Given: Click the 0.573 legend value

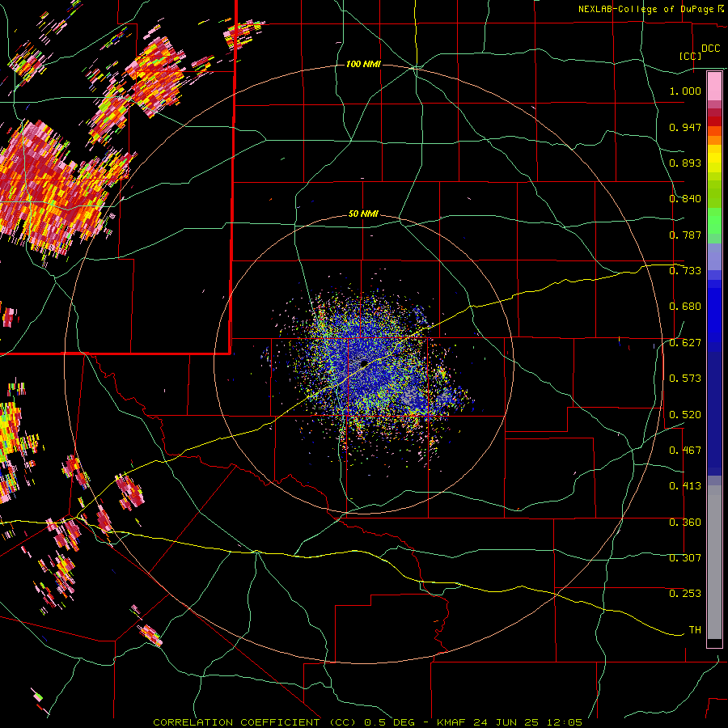Looking at the screenshot, I should pos(685,379).
